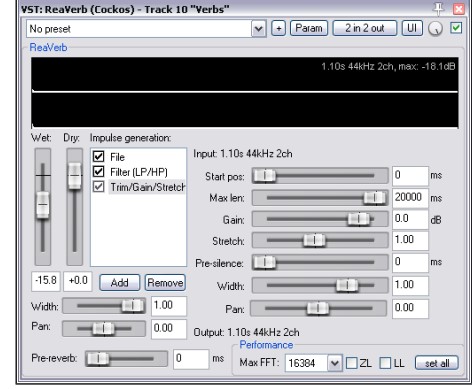Viewport: 472px width, 390px height.
Task: Click the wet/dry mix knob icon
Action: [435, 29]
